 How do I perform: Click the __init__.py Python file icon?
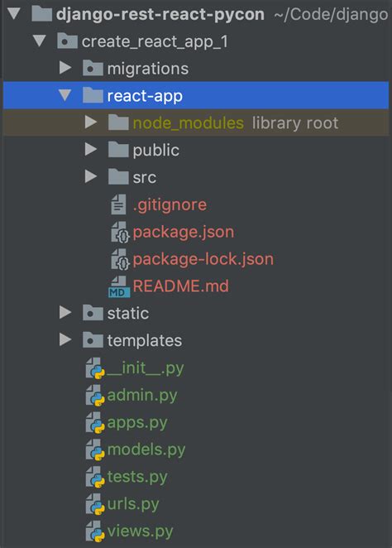tap(95, 368)
